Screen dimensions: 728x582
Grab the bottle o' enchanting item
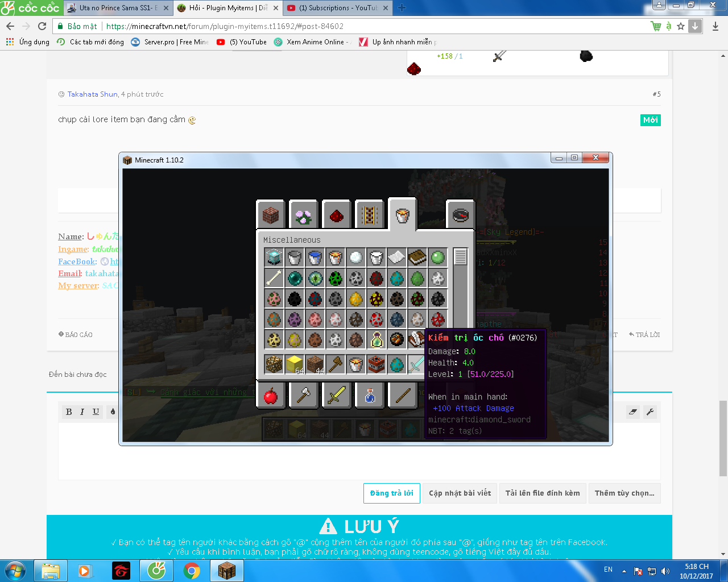click(377, 339)
